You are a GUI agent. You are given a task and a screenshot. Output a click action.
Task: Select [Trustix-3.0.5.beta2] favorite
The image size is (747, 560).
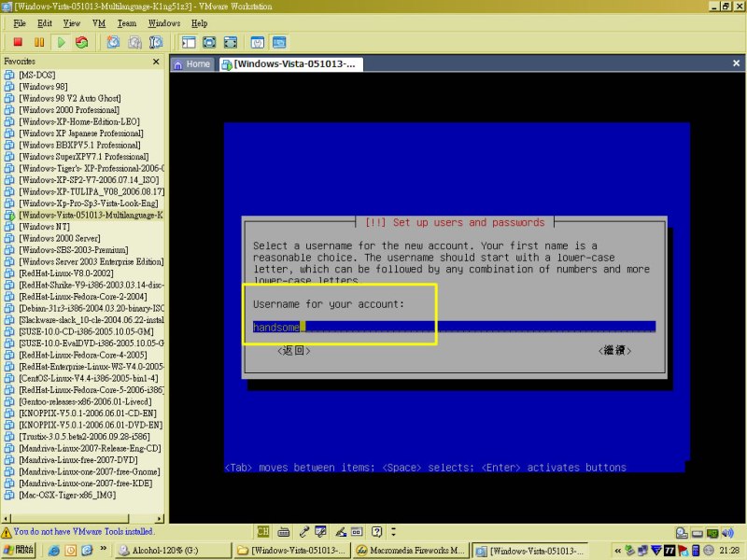(84, 437)
